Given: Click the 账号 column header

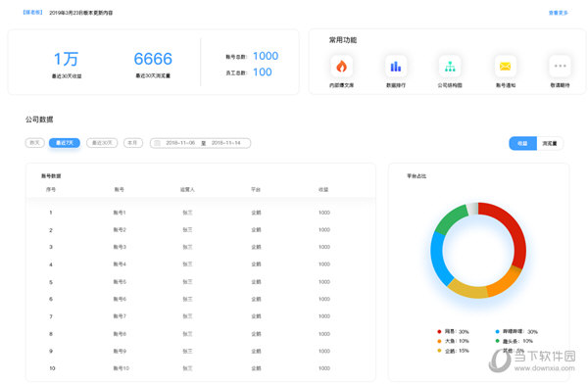Looking at the screenshot, I should pyautogui.click(x=120, y=189).
